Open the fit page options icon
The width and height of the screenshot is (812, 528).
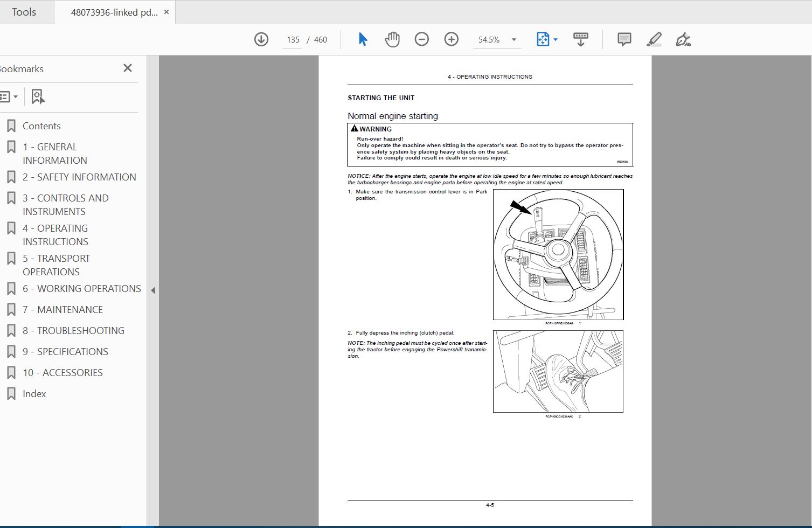coord(547,39)
